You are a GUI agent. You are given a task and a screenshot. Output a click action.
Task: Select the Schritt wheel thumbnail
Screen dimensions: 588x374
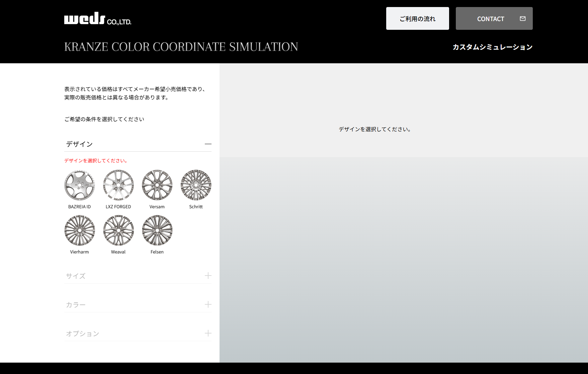[196, 185]
